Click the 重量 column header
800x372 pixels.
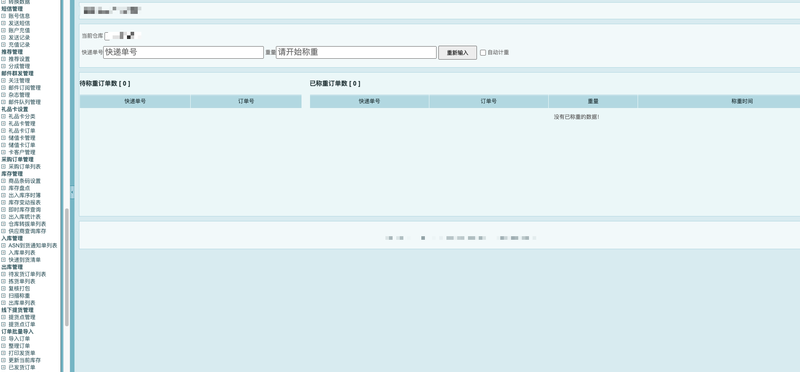(593, 102)
